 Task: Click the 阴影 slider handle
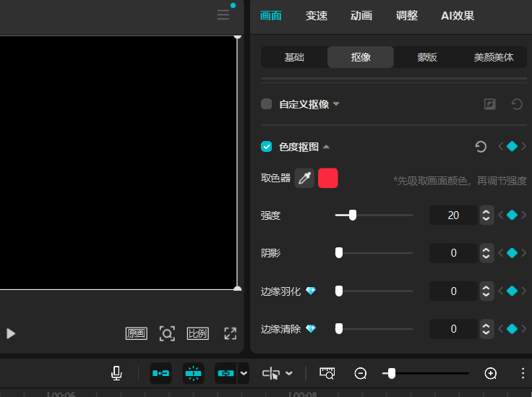(x=339, y=253)
